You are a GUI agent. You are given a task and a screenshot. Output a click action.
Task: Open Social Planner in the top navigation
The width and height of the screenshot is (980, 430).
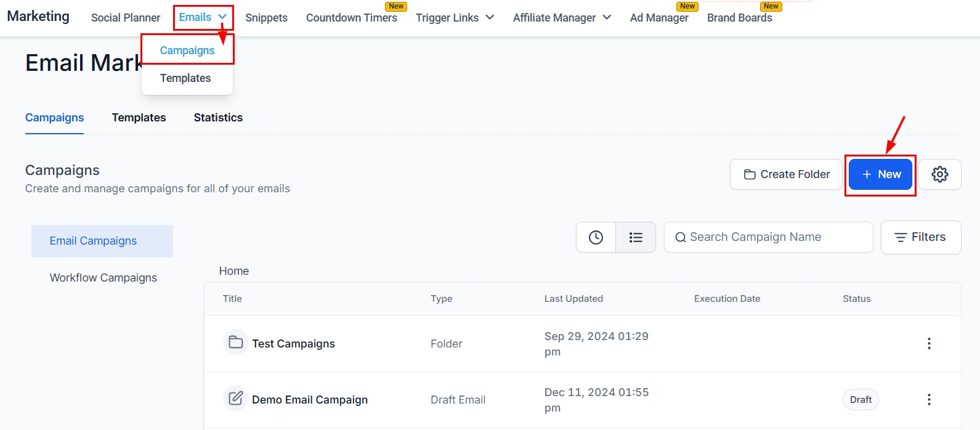point(126,18)
